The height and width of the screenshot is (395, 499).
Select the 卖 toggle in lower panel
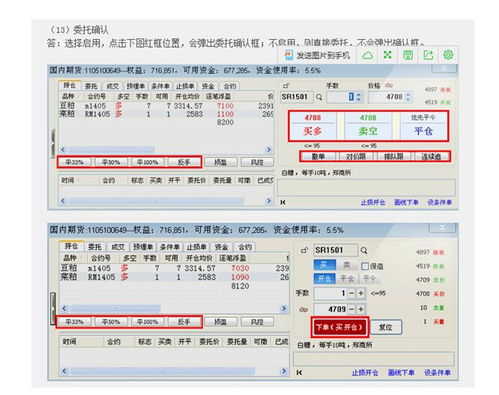[x=346, y=265]
